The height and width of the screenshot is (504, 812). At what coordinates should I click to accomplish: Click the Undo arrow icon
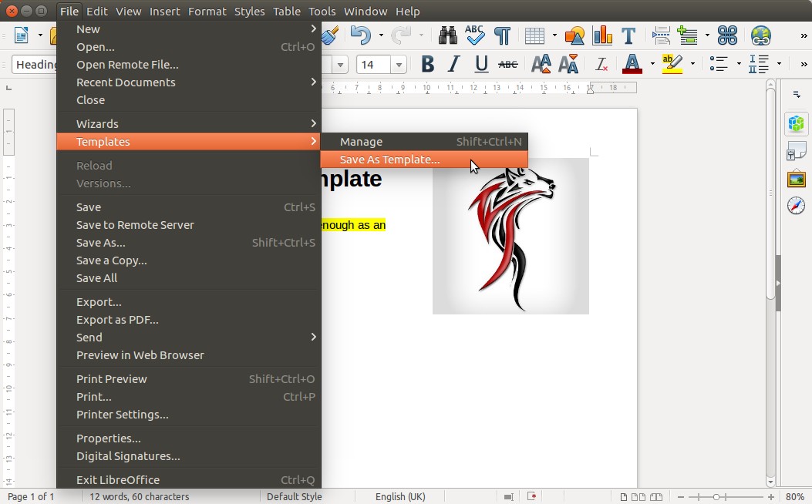click(x=360, y=35)
